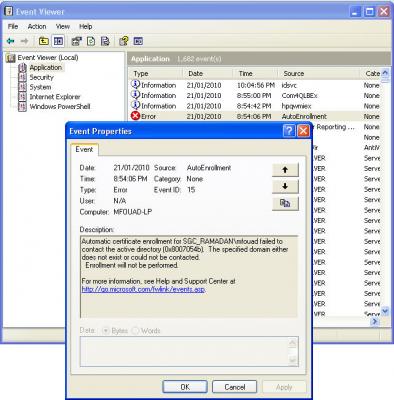This screenshot has height=400, width=394.
Task: Click the horizontal scroll-right arrow in list
Action: click(x=375, y=321)
